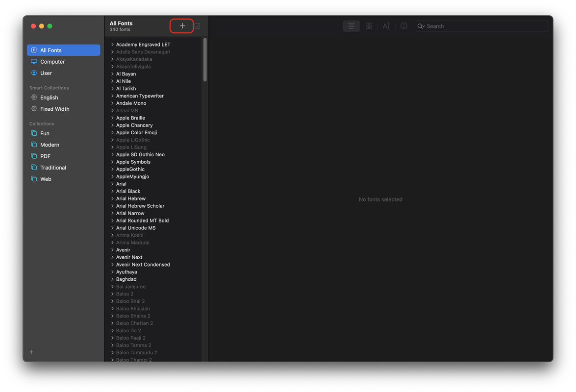Click the Fixed Width gear icon
Screen dimensions: 576x392
(34, 109)
